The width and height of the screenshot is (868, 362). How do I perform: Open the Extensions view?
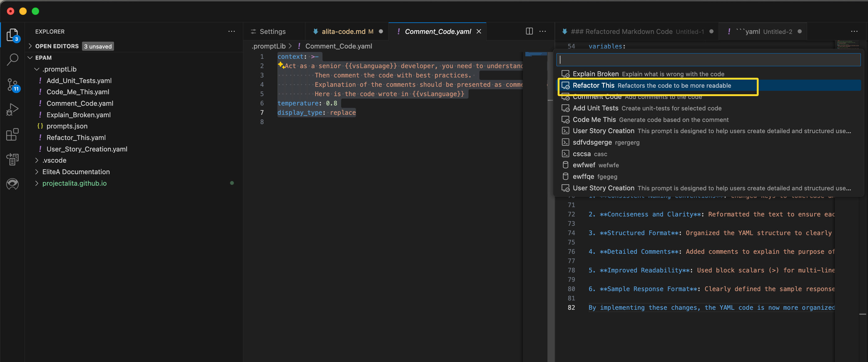pos(12,134)
